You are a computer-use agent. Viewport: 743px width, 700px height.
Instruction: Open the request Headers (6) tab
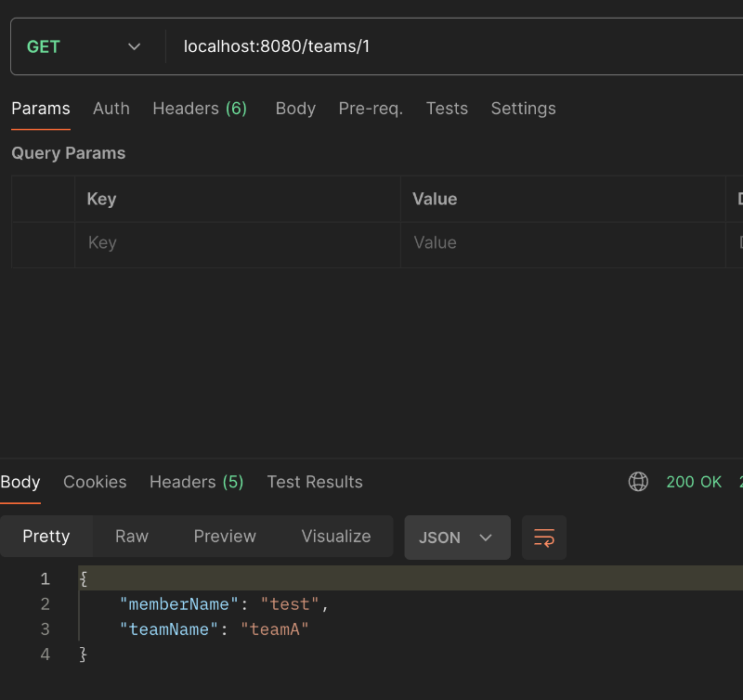(200, 109)
